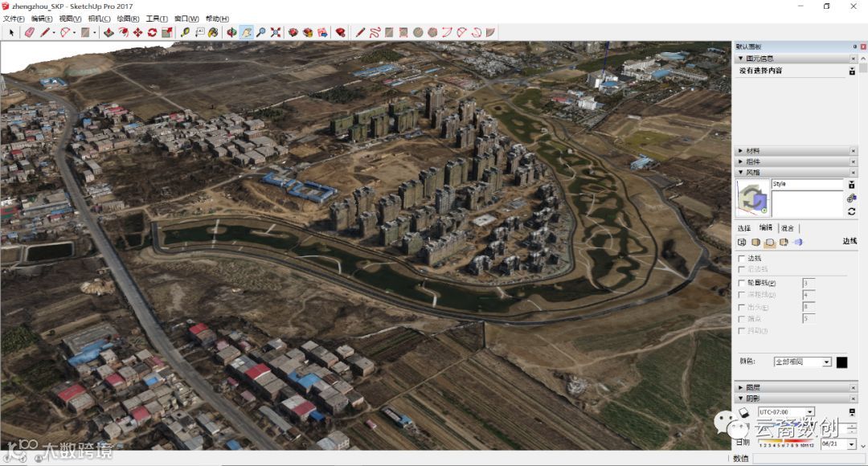The height and width of the screenshot is (466, 868).
Task: Toggle the 出头 extension checkbox
Action: click(742, 307)
